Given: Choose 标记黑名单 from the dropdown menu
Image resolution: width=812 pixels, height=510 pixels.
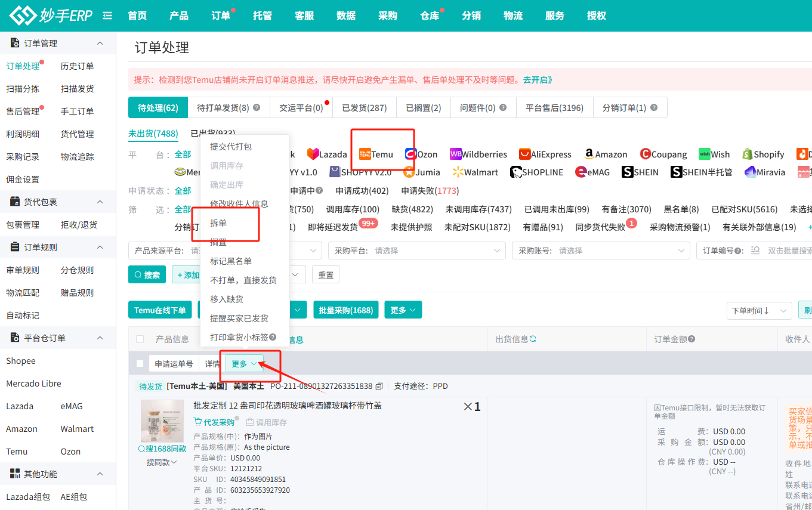Looking at the screenshot, I should tap(231, 261).
